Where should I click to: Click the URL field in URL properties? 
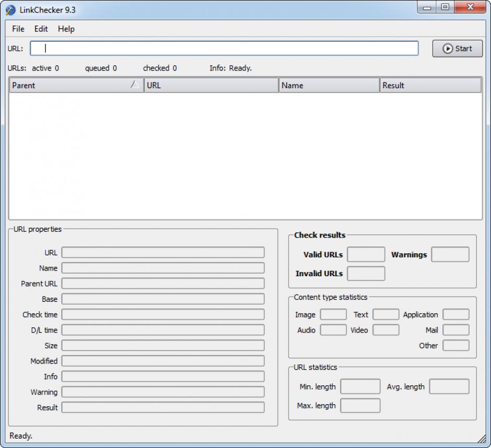click(163, 252)
